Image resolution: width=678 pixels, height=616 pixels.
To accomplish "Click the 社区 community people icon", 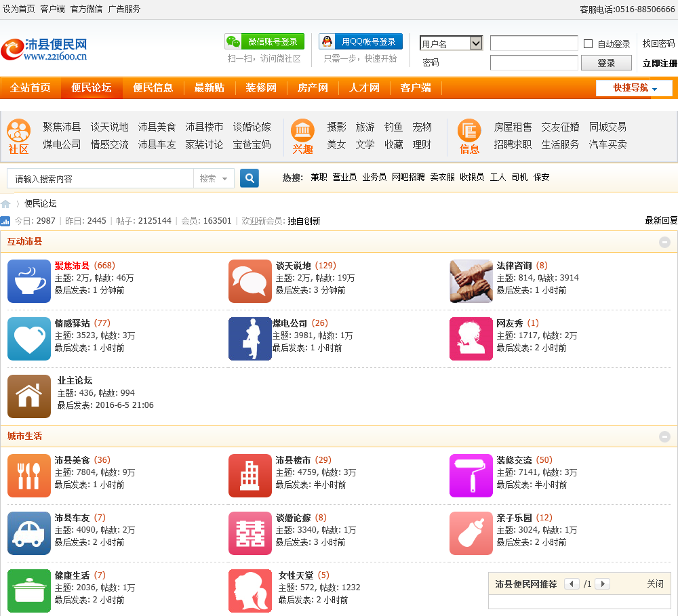I will [x=18, y=131].
